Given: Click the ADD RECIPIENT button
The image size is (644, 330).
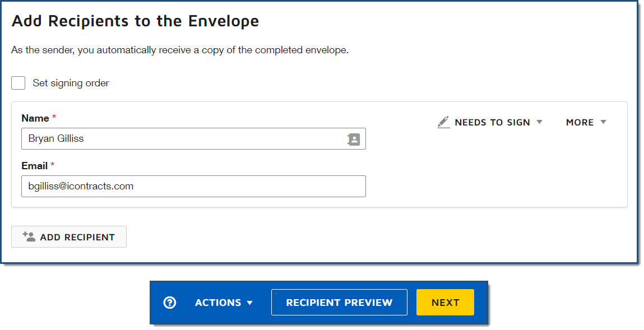Looking at the screenshot, I should [x=69, y=237].
